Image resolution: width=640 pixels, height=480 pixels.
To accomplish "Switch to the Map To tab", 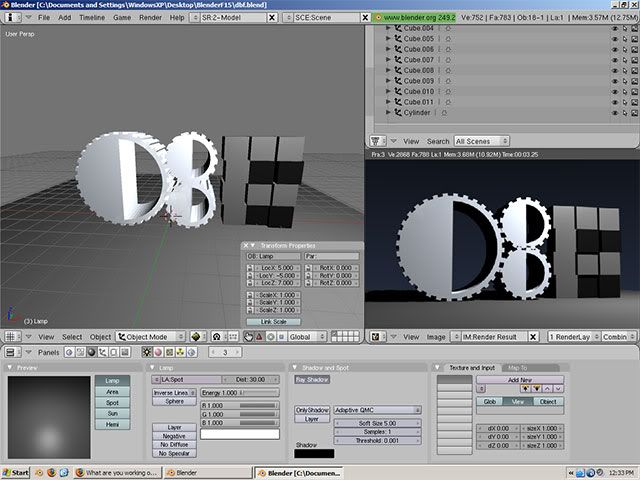I will tap(520, 368).
